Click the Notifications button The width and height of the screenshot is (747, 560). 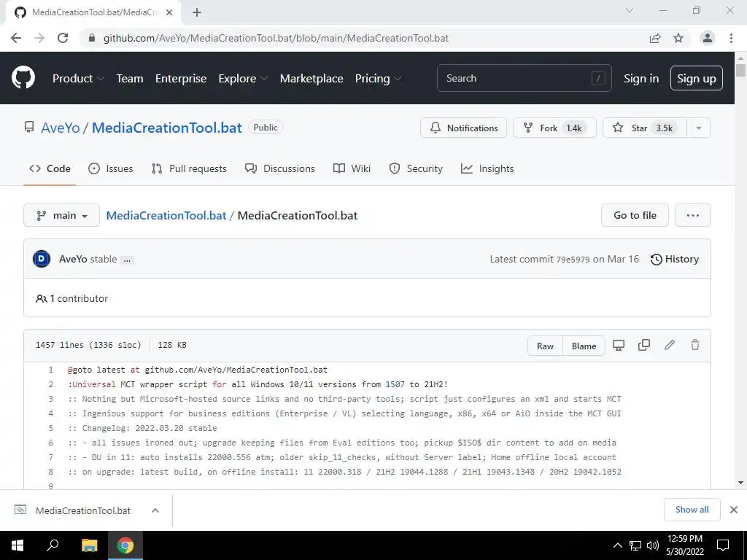click(x=463, y=128)
